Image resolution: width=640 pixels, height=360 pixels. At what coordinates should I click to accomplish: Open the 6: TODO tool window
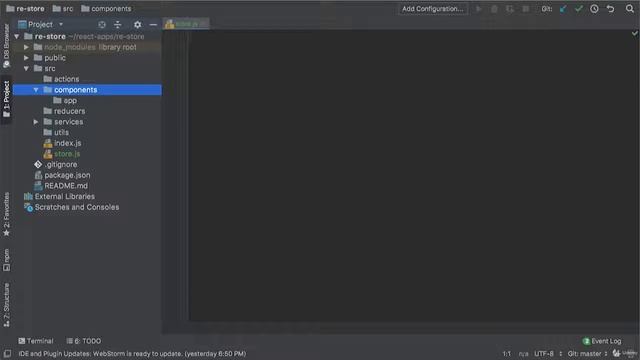[84, 341]
